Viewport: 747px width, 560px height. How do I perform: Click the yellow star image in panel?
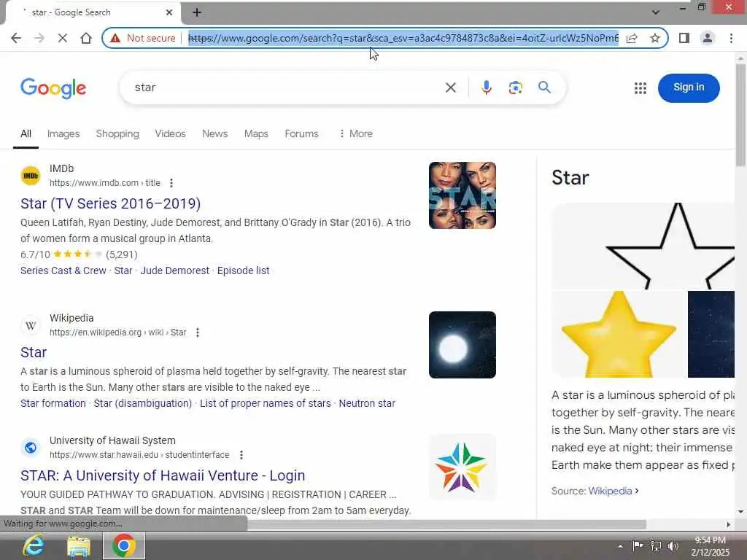pyautogui.click(x=619, y=334)
